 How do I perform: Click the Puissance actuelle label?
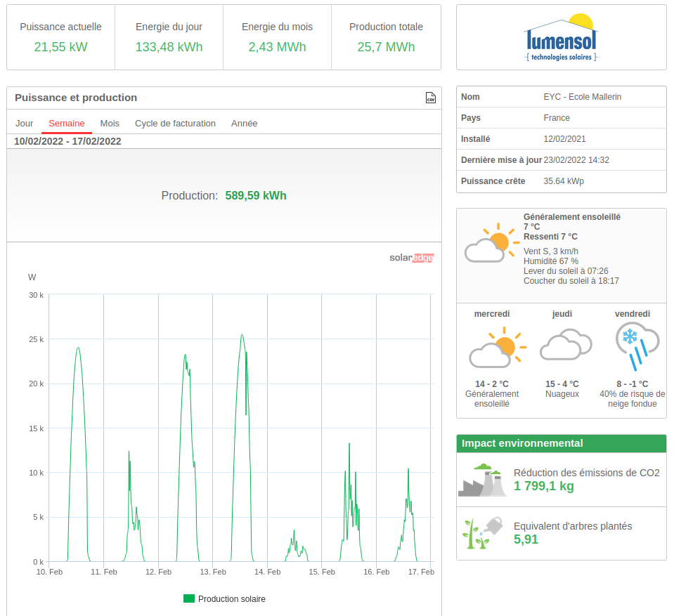[x=60, y=27]
